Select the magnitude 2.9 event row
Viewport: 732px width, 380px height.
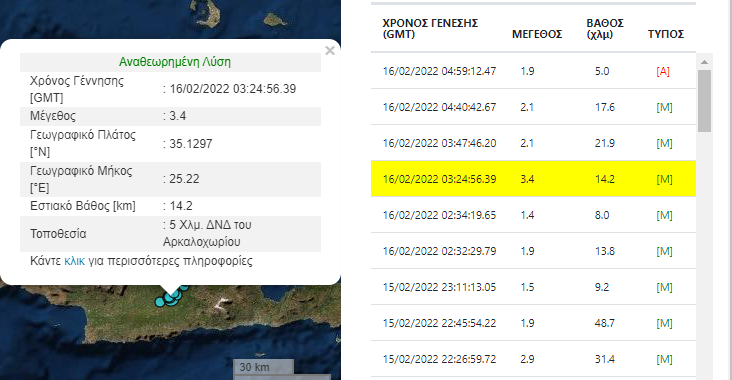click(x=533, y=359)
